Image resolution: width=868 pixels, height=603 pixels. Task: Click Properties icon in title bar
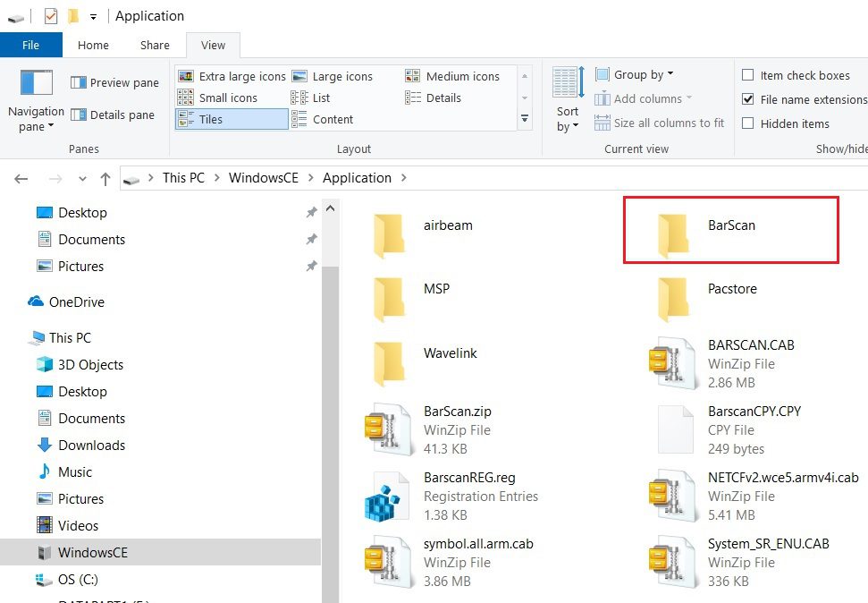50,16
